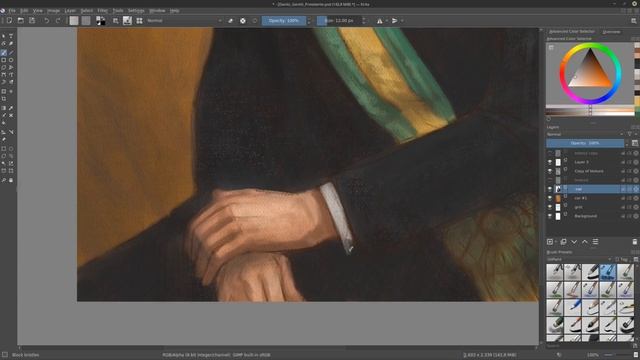Open the fill patterns button

(86, 20)
